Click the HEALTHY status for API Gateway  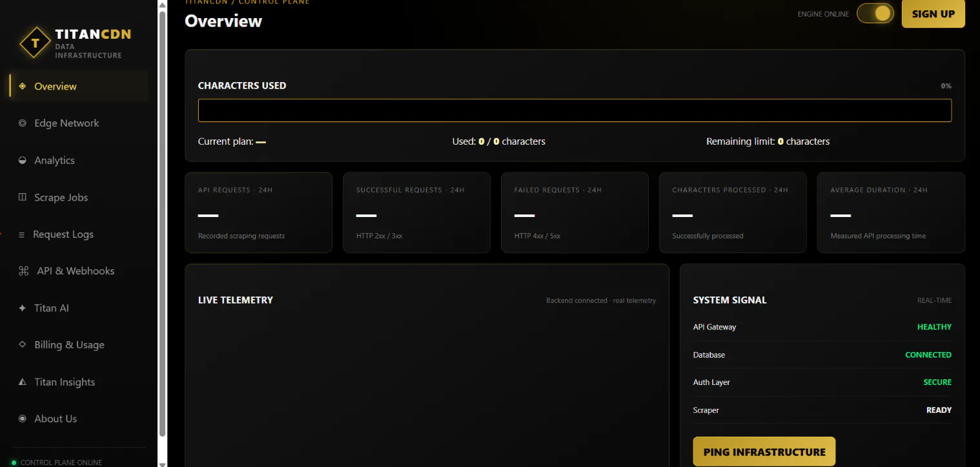point(934,327)
